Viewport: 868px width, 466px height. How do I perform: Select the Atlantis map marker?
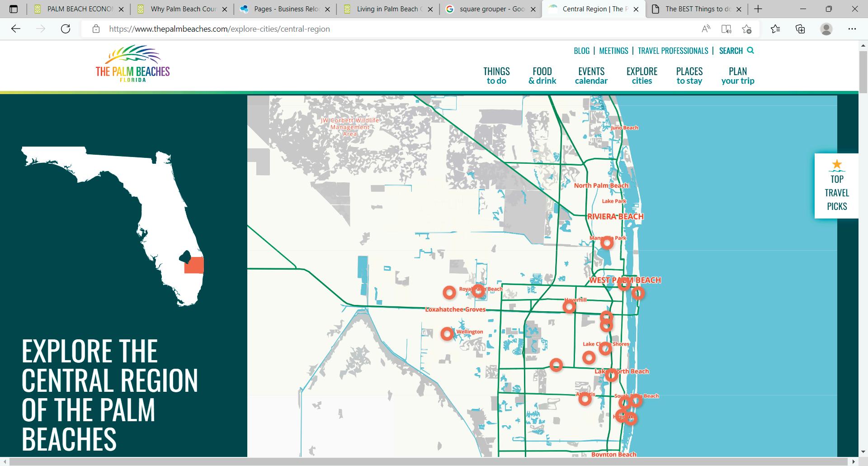(x=585, y=399)
